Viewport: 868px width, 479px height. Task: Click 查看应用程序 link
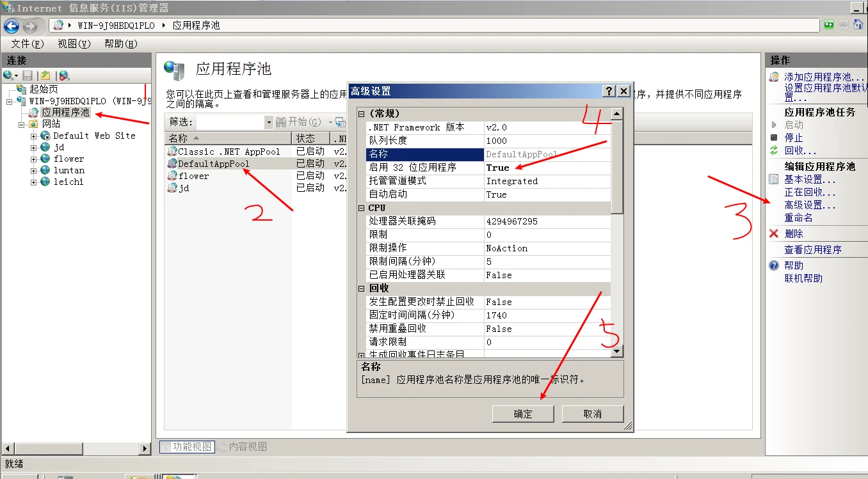813,249
